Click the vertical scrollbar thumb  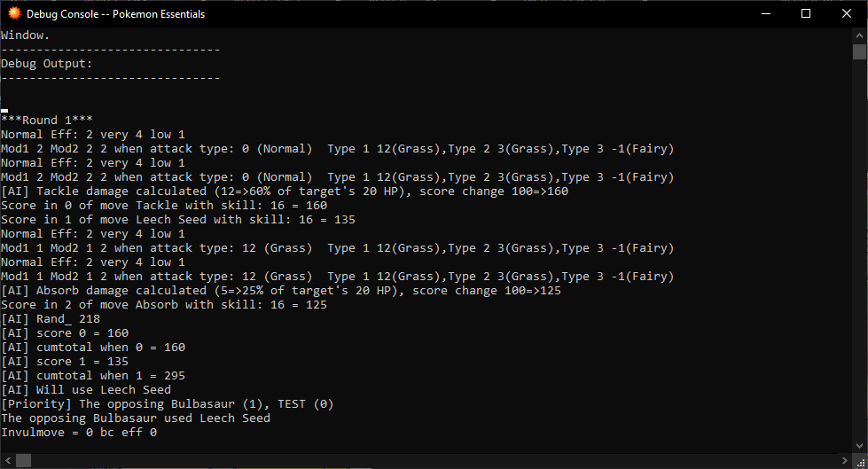860,51
